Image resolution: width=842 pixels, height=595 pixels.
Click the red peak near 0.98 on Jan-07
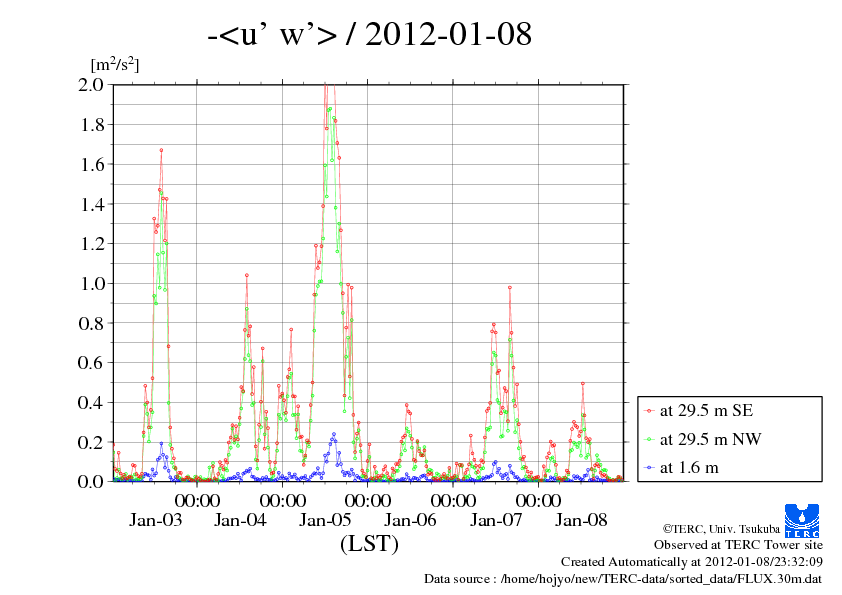pyautogui.click(x=510, y=287)
